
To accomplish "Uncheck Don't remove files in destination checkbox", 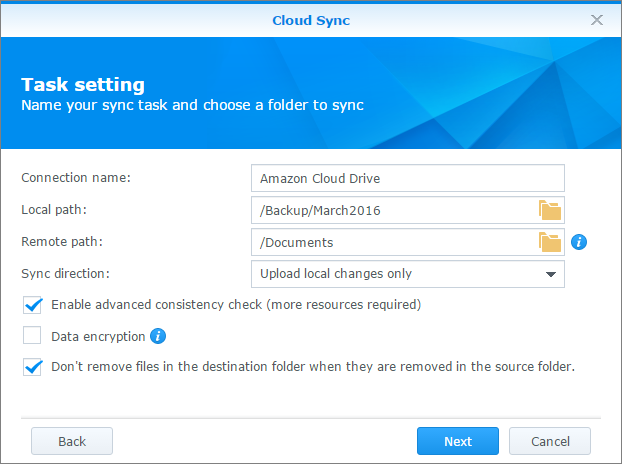I will click(32, 367).
